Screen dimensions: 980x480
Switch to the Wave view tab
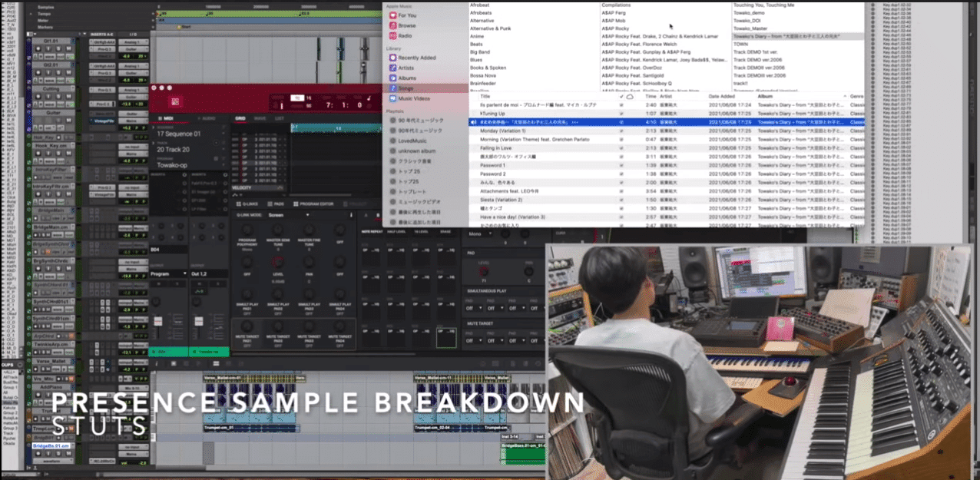pos(260,118)
